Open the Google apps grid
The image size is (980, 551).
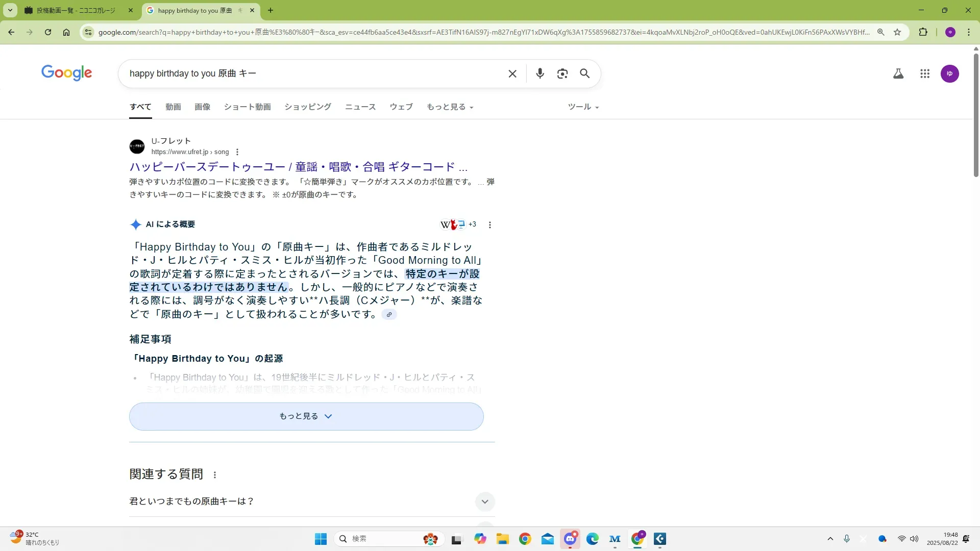[x=924, y=73]
